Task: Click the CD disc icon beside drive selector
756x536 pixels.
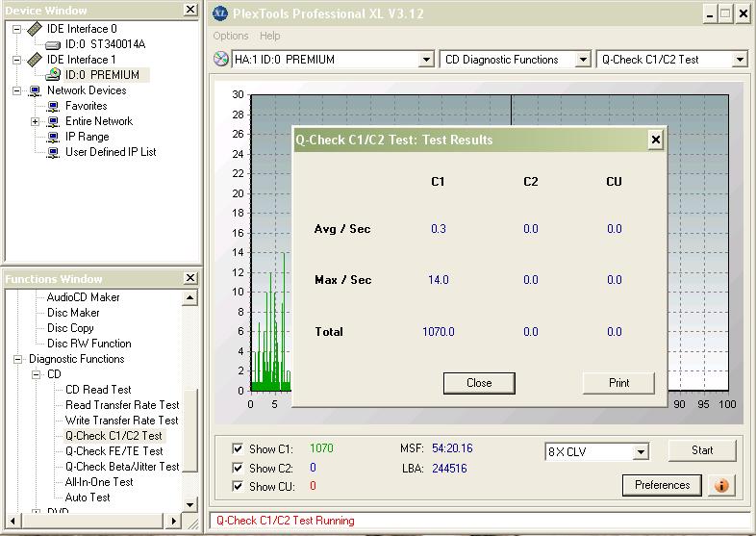Action: click(221, 60)
